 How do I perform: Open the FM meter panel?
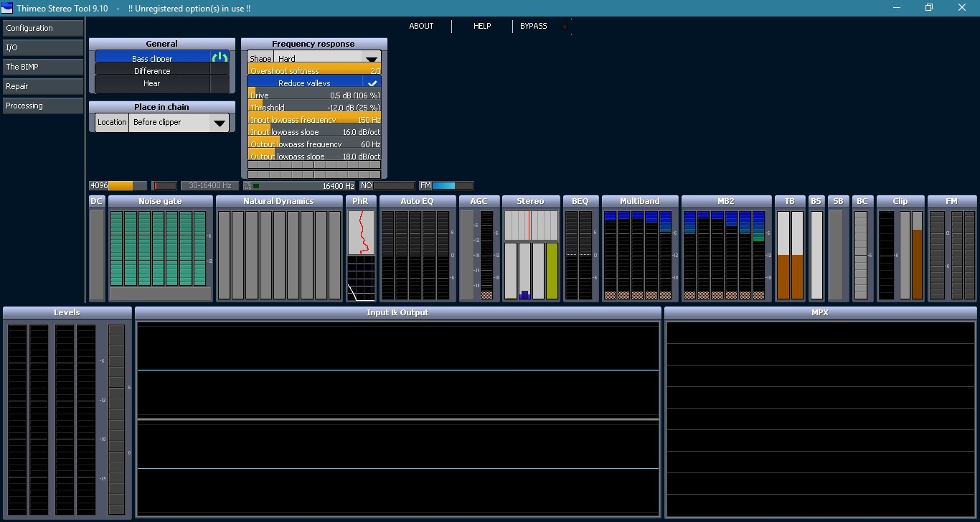coord(952,248)
